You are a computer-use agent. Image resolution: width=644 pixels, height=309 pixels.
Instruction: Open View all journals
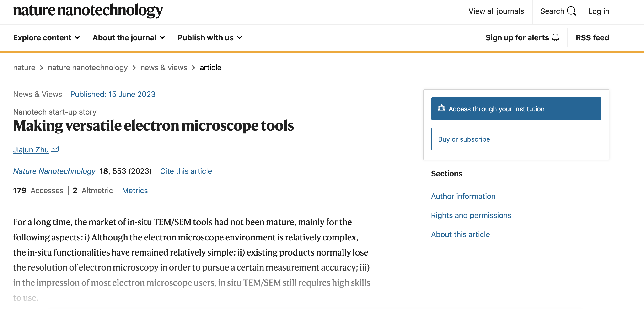click(496, 11)
